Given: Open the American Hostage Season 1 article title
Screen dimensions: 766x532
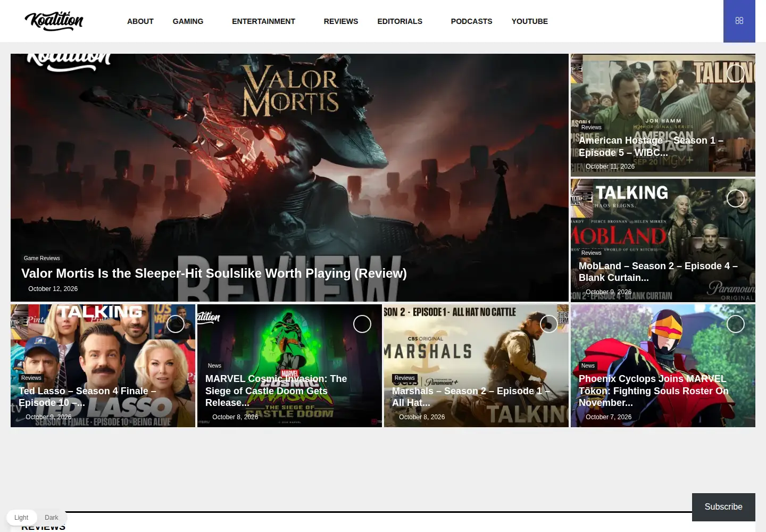Looking at the screenshot, I should tap(651, 146).
